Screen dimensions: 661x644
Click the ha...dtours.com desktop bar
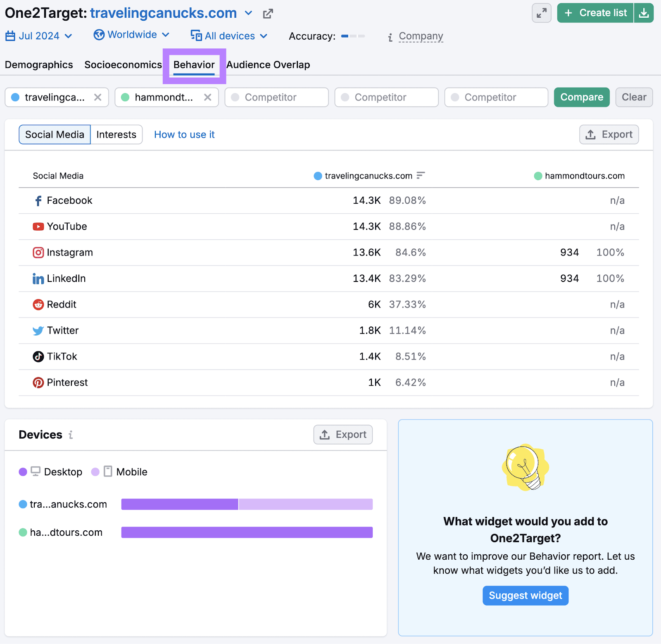tap(247, 532)
